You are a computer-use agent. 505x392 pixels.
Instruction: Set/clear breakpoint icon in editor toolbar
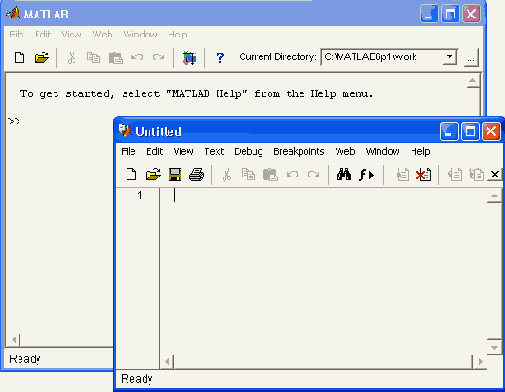(403, 175)
